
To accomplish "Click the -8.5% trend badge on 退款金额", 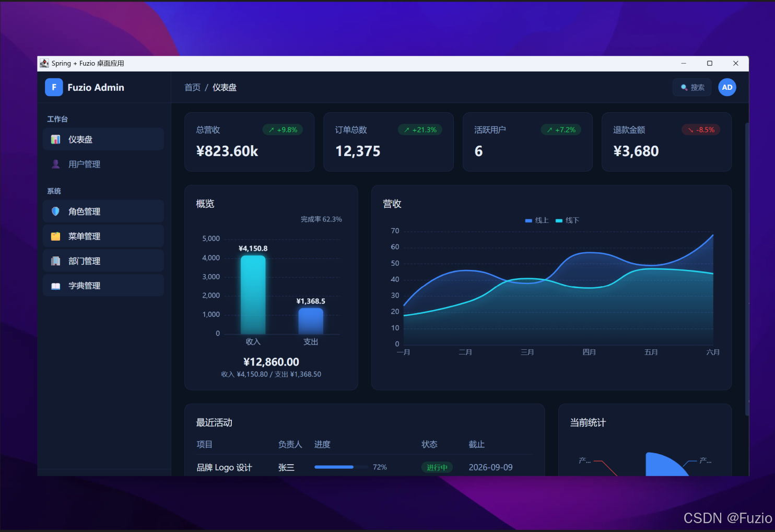I will tap(701, 129).
